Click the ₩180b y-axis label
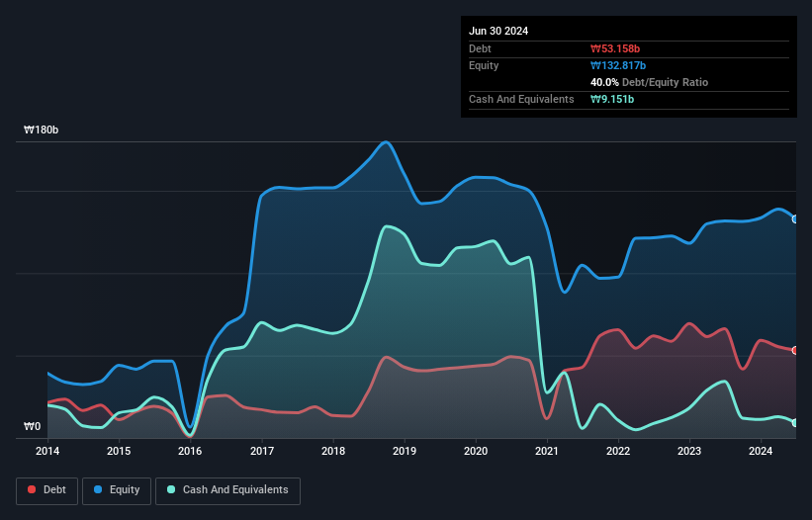Screen dimensions: 812x520 [41, 130]
